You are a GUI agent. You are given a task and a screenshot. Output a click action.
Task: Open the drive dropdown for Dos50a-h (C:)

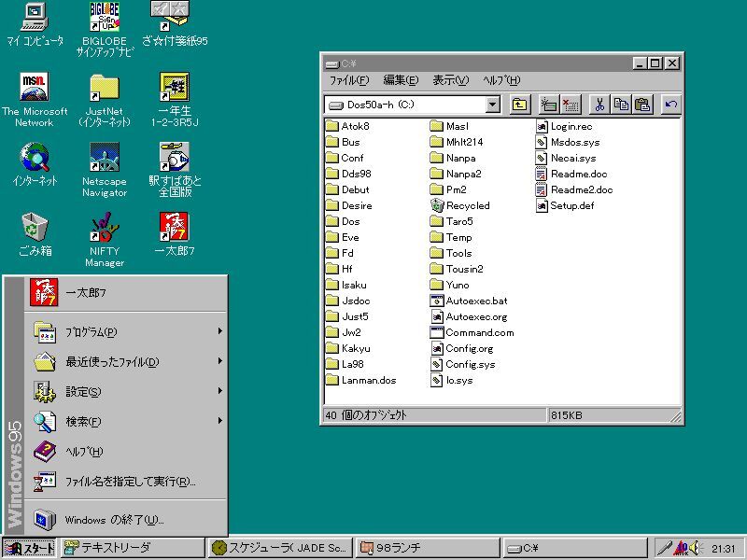coord(493,105)
